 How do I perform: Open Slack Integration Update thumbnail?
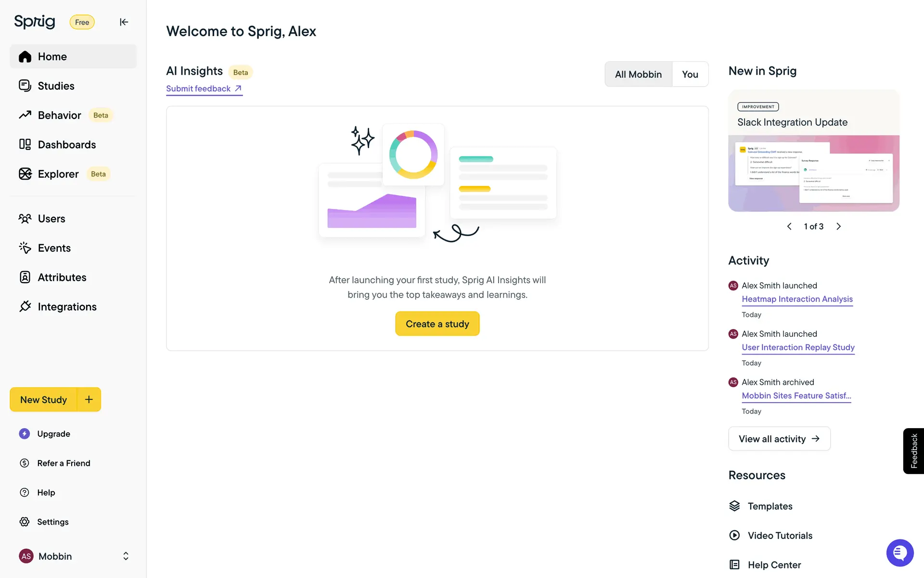point(813,173)
